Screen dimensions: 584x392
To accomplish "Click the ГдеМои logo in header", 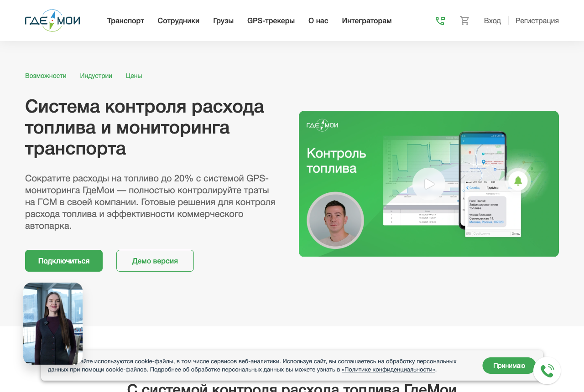I will click(52, 21).
